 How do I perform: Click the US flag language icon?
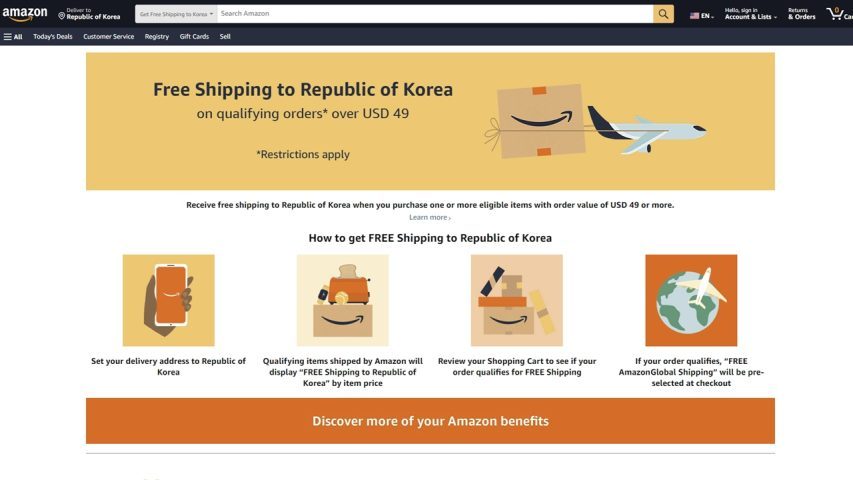coord(695,16)
